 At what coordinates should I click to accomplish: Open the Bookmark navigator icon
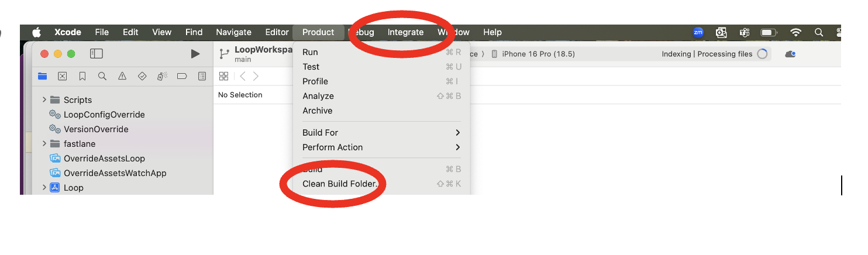point(82,76)
